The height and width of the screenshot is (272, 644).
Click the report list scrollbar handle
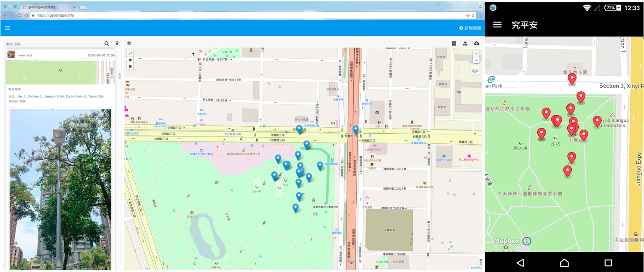pyautogui.click(x=120, y=76)
